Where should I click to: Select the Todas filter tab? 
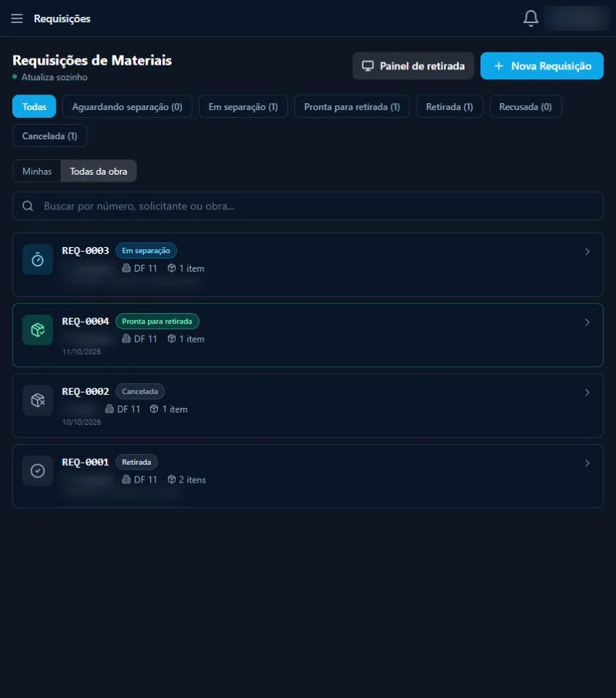click(35, 106)
